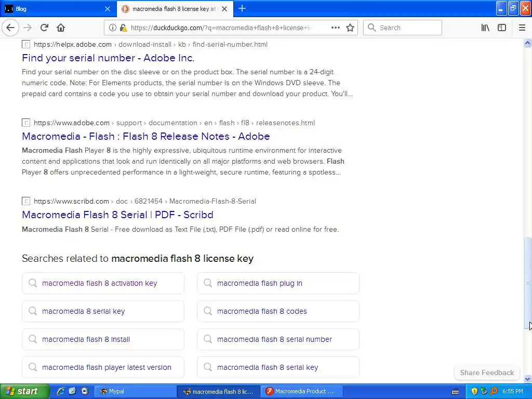
Task: Open the page actions three-dot menu
Action: [x=335, y=28]
